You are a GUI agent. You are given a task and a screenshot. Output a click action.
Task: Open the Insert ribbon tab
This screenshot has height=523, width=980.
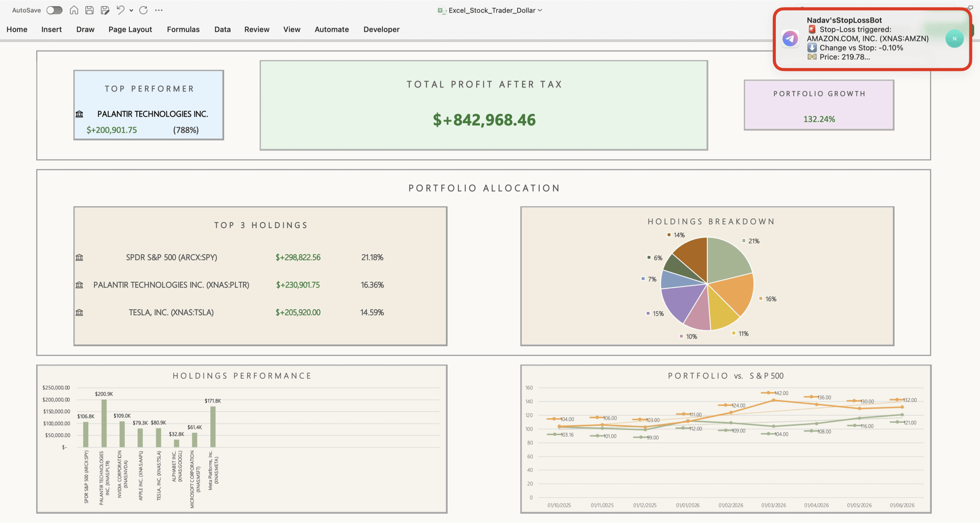point(52,30)
